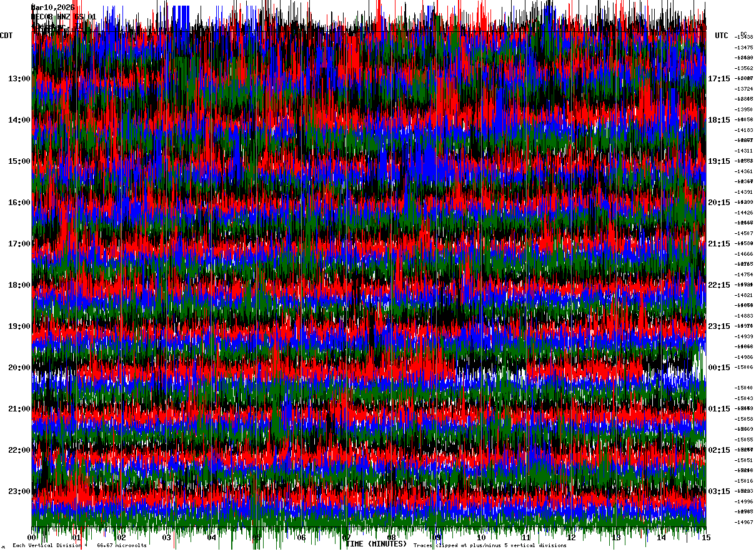Click the DC offset value -14967
Viewport: 756px width, 554px height.
click(744, 522)
